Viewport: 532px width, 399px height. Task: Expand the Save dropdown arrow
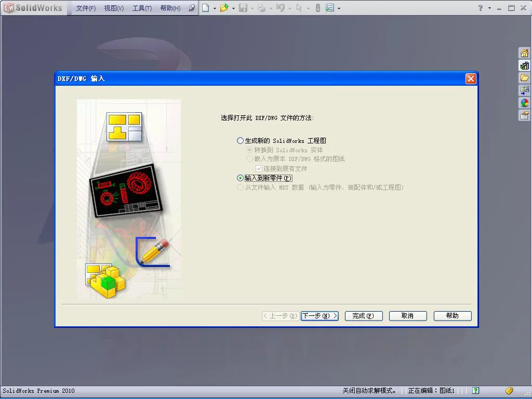(252, 8)
